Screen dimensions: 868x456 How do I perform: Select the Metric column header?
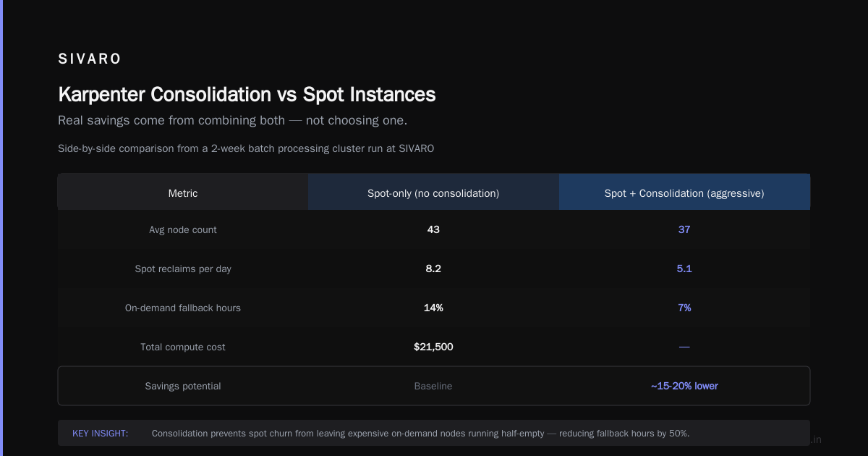(x=183, y=193)
